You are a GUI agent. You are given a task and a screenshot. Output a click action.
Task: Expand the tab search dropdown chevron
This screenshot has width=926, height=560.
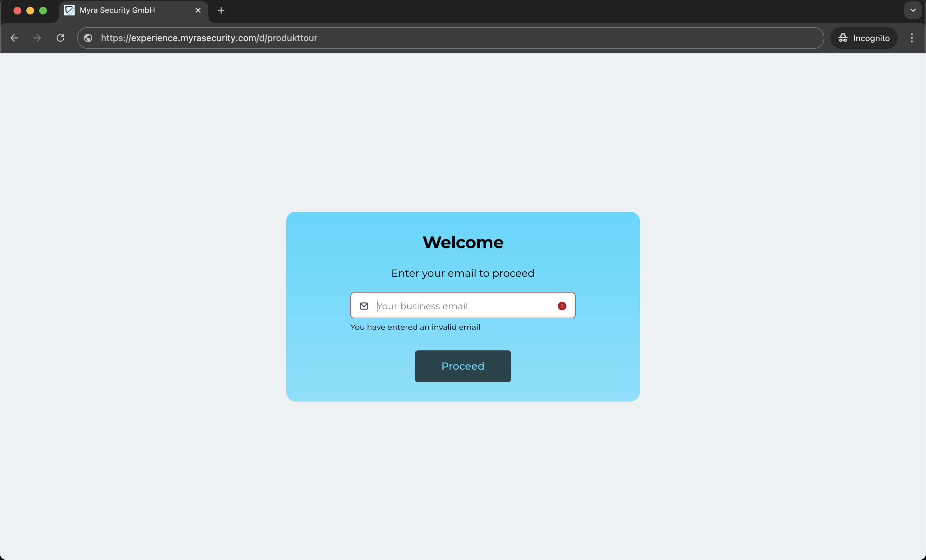pyautogui.click(x=913, y=11)
